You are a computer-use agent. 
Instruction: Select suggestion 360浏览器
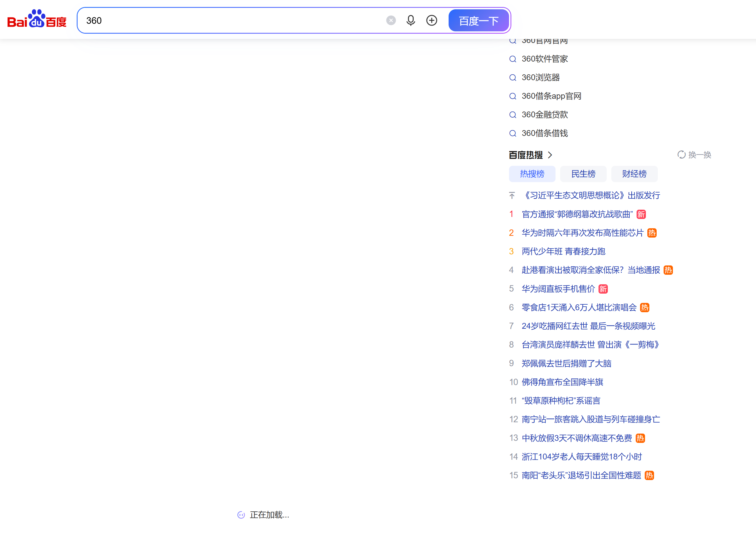point(540,78)
